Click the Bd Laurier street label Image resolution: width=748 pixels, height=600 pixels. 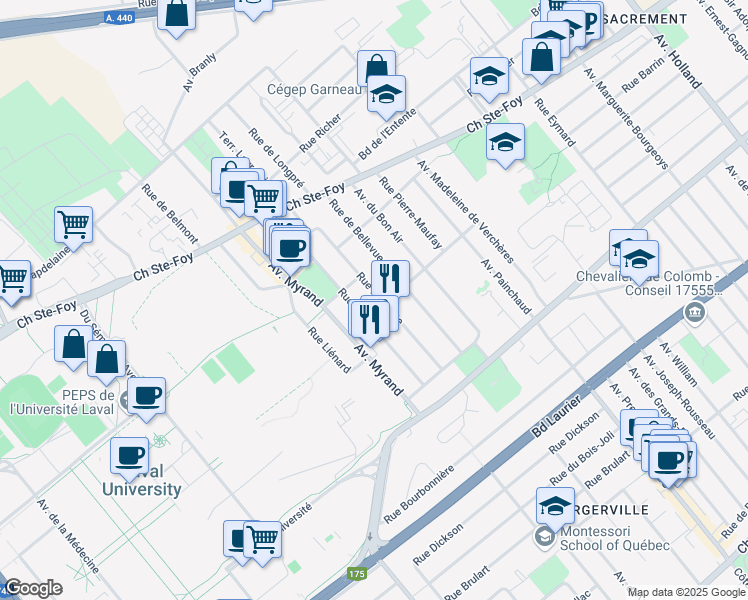pos(556,416)
